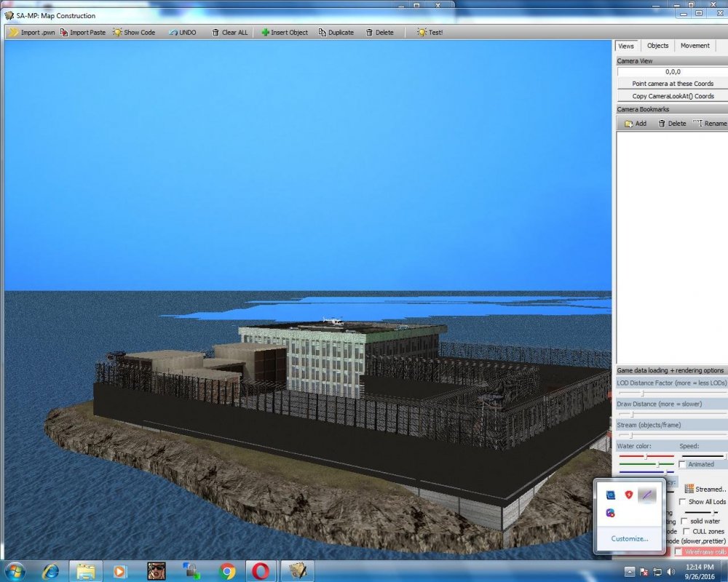The image size is (728, 582).
Task: Open Google Chrome from taskbar
Action: (x=226, y=571)
